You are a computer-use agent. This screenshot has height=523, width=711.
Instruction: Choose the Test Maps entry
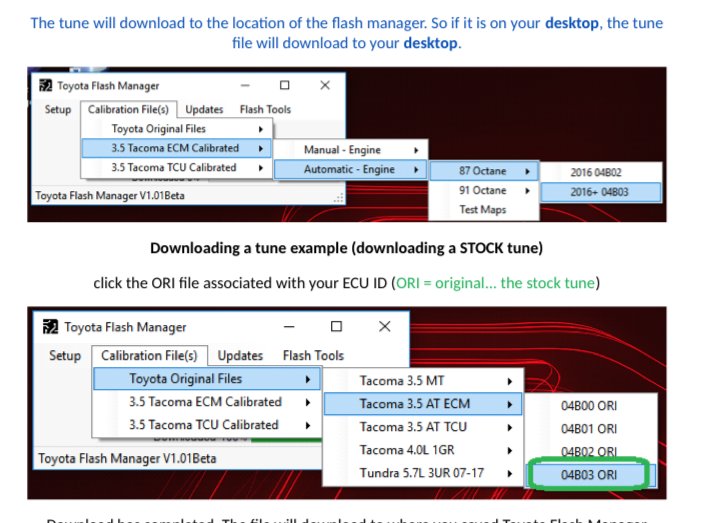coord(484,210)
